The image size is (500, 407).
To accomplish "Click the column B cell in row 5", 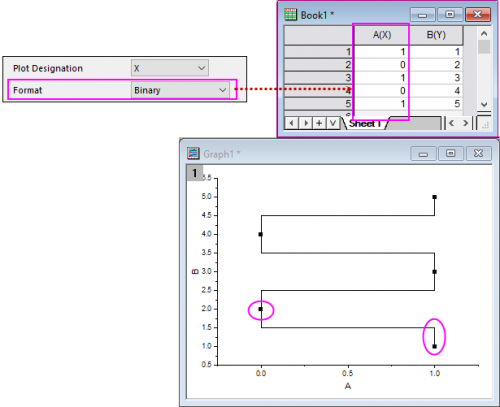I will tap(436, 104).
